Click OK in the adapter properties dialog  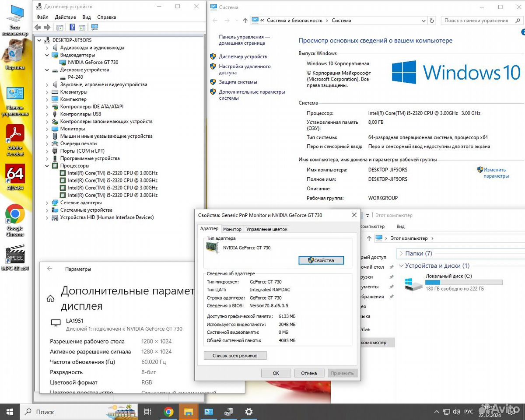[x=276, y=373]
